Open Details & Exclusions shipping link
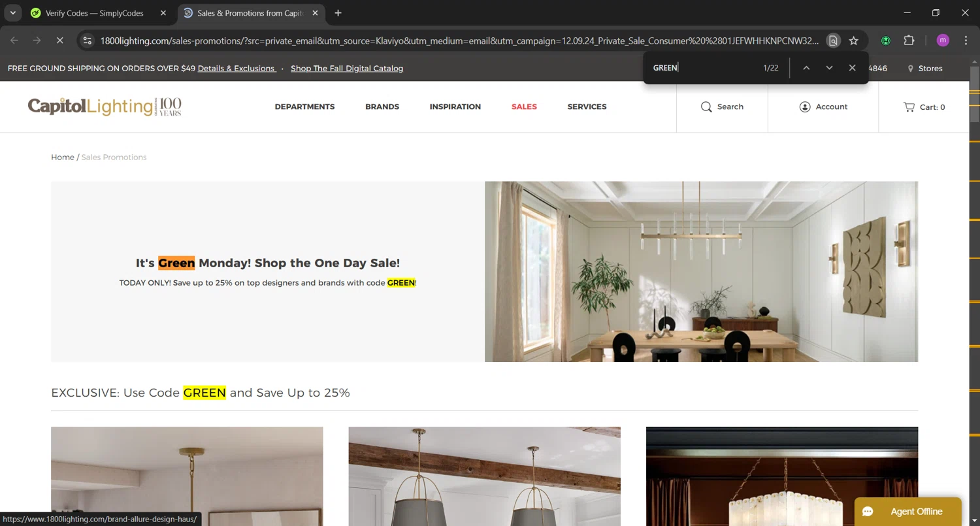 237,69
